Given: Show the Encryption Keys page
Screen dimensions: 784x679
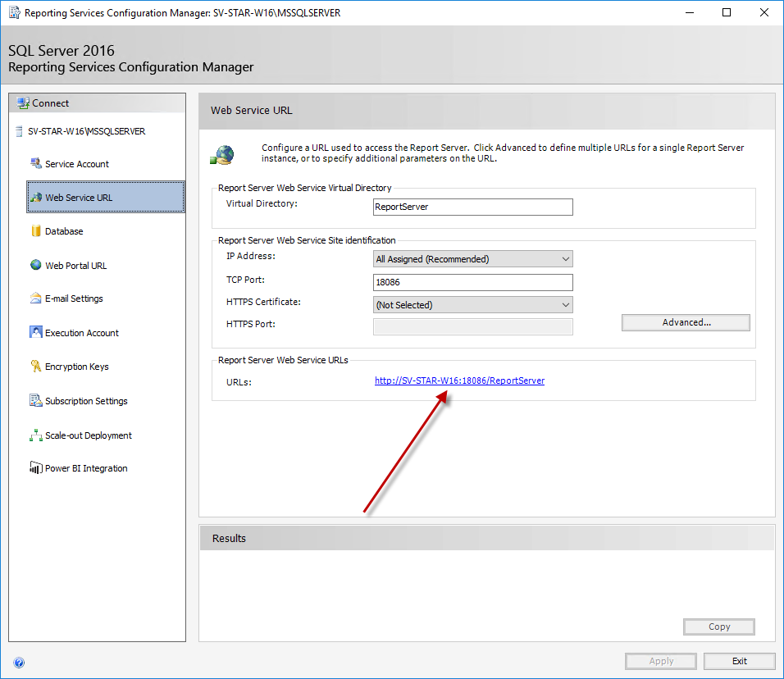Looking at the screenshot, I should (77, 367).
